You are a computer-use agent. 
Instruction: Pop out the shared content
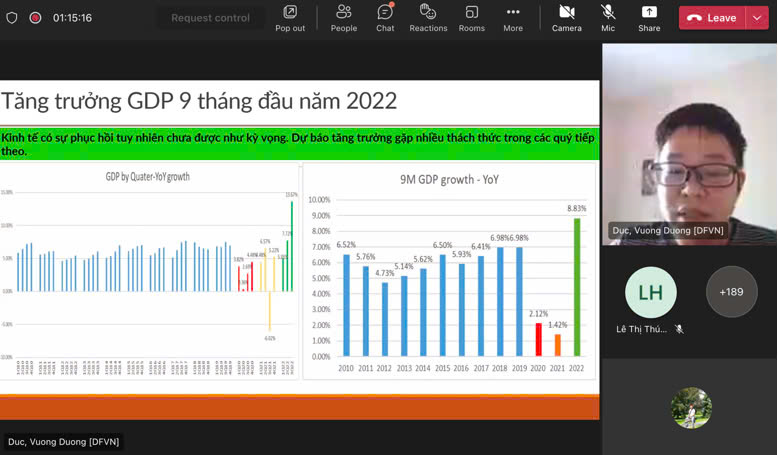point(290,17)
